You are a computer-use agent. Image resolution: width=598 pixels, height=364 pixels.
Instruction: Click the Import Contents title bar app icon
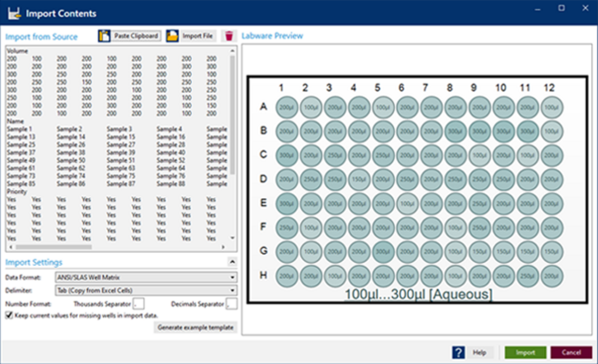[14, 13]
